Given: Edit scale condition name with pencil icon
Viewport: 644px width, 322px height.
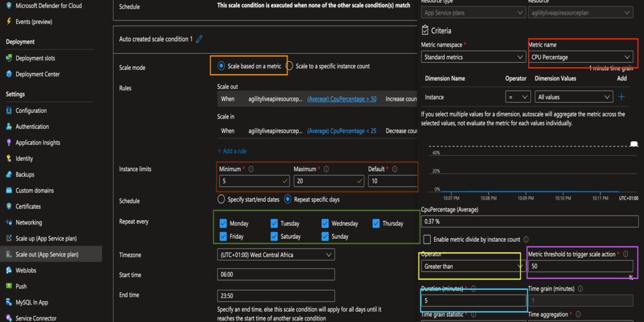Looking at the screenshot, I should click(x=199, y=39).
